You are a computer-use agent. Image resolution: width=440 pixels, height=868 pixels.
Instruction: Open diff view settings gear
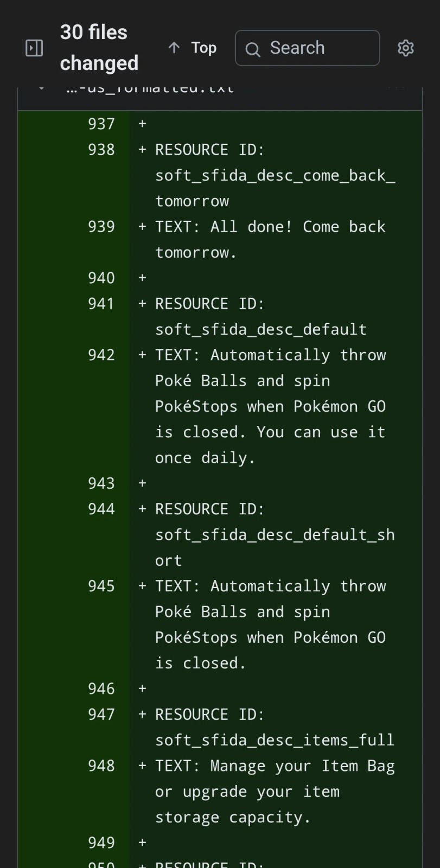[405, 48]
